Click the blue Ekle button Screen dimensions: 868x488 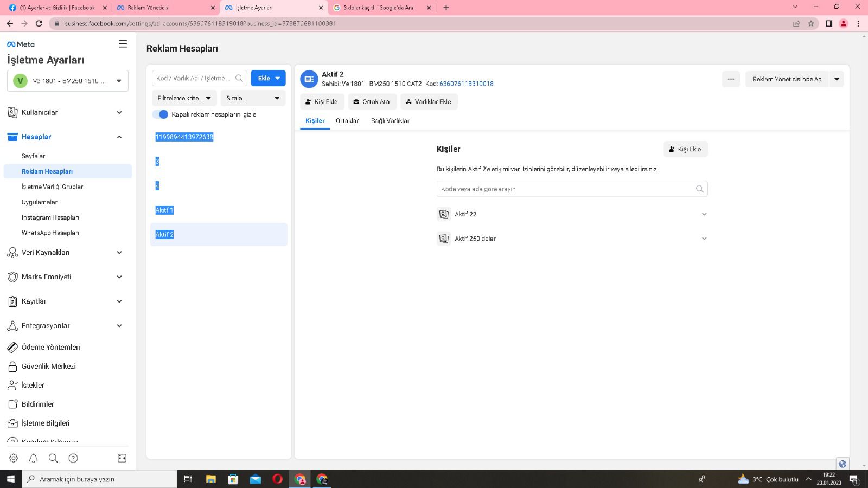(x=268, y=78)
